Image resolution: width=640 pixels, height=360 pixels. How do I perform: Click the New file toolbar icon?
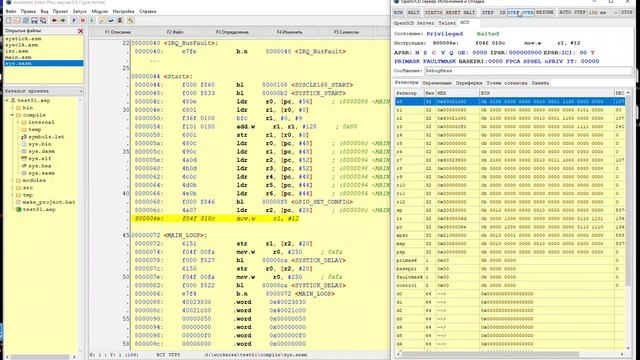(x=8, y=20)
